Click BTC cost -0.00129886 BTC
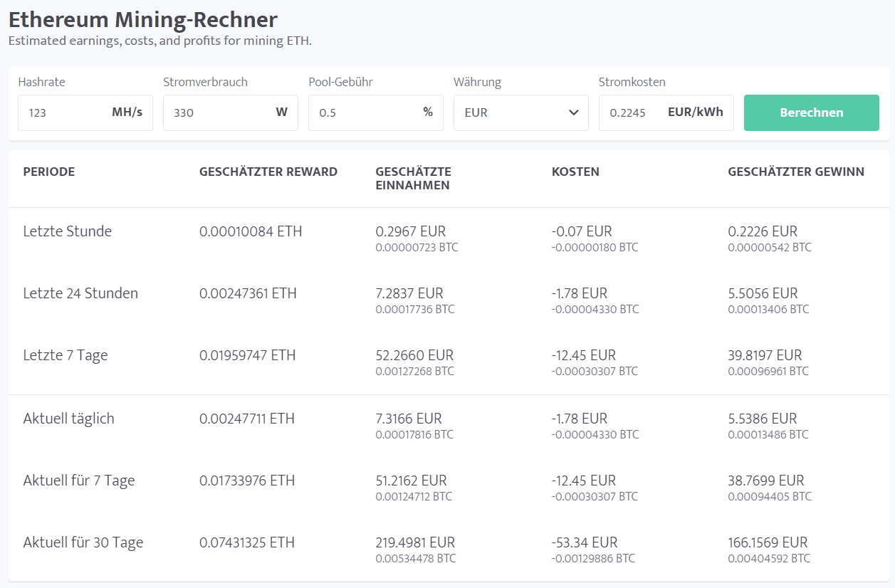The width and height of the screenshot is (895, 588). pyautogui.click(x=595, y=559)
